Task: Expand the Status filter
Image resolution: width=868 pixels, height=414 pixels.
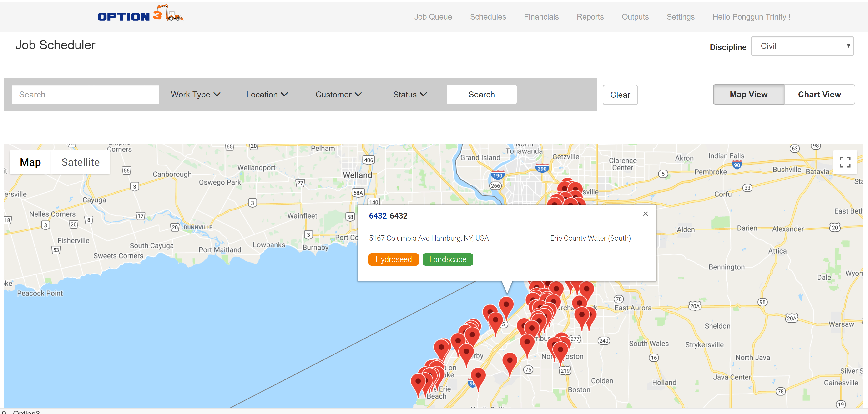Action: coord(410,95)
